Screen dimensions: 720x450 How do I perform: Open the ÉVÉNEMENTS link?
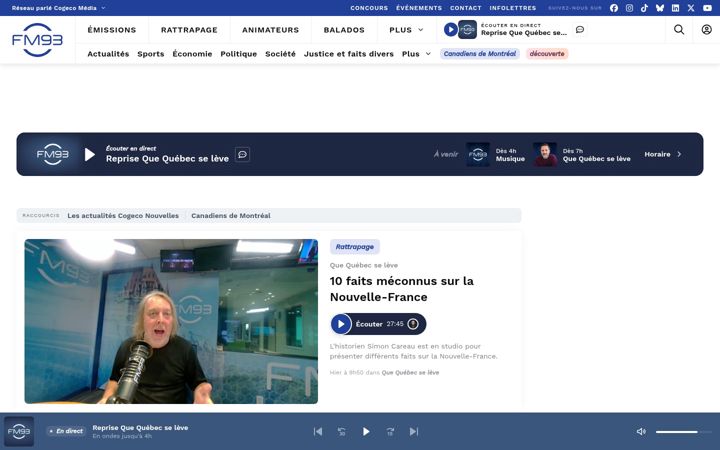click(x=419, y=8)
